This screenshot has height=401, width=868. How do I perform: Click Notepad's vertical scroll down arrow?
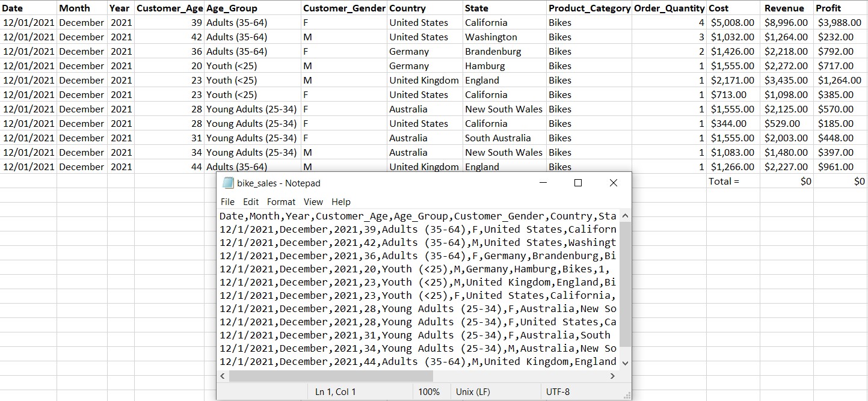click(x=625, y=363)
